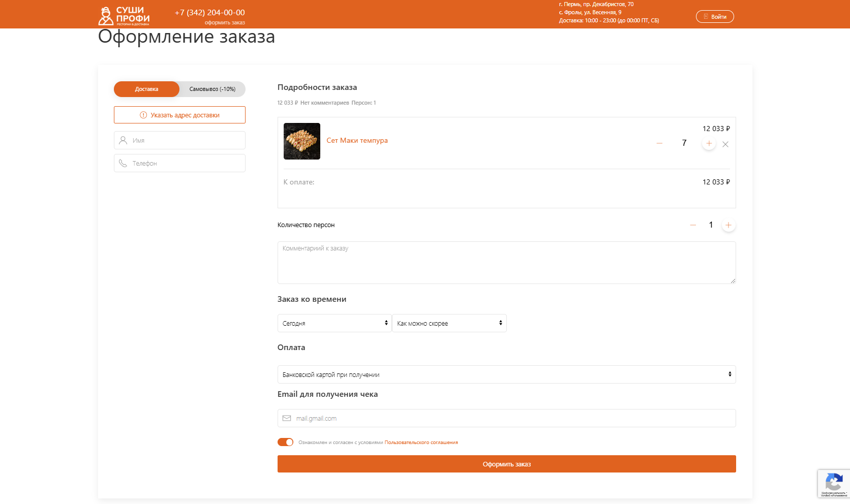The image size is (850, 504).
Task: Expand the Как можно скорее time dropdown
Action: (449, 323)
